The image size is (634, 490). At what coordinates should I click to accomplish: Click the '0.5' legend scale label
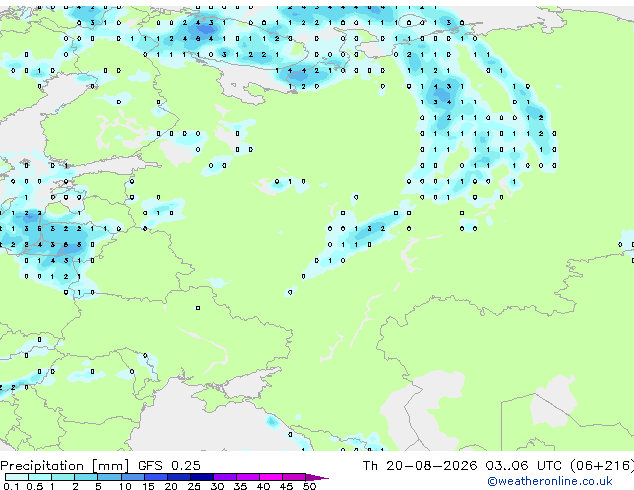click(34, 486)
